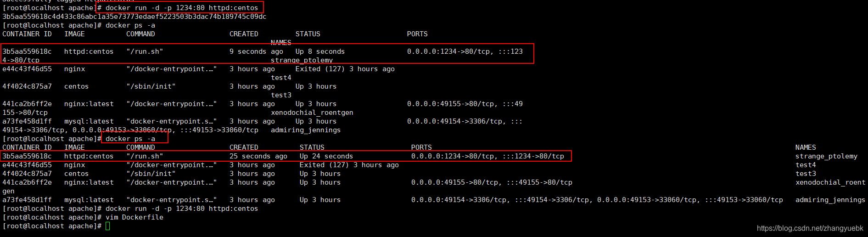
Task: Click ports text "0.0.0.0:49155->80/tcp, :::49155->80/tcp"
Action: pyautogui.click(x=492, y=182)
